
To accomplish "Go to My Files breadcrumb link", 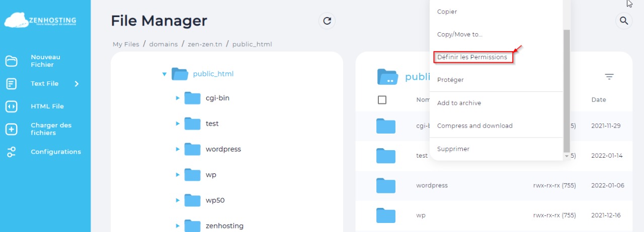I will pyautogui.click(x=126, y=44).
